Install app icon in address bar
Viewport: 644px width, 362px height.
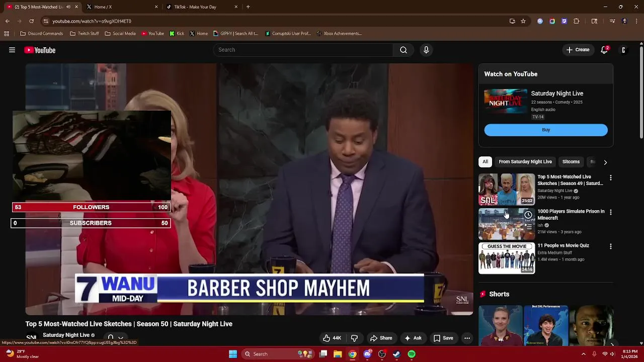(512, 21)
